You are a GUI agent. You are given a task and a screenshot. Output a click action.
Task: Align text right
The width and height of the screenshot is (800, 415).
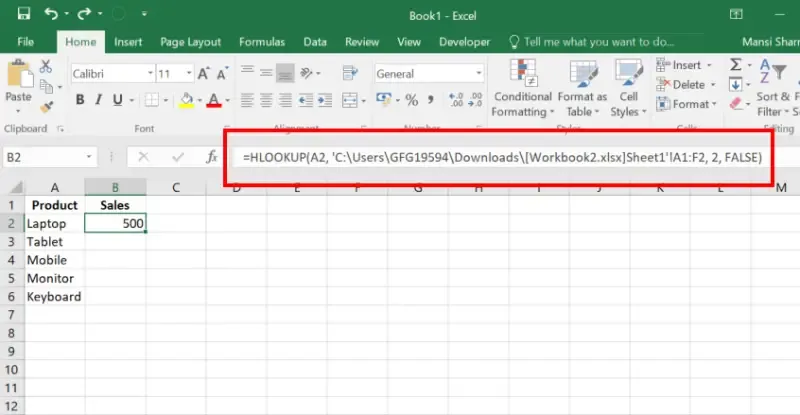point(285,100)
